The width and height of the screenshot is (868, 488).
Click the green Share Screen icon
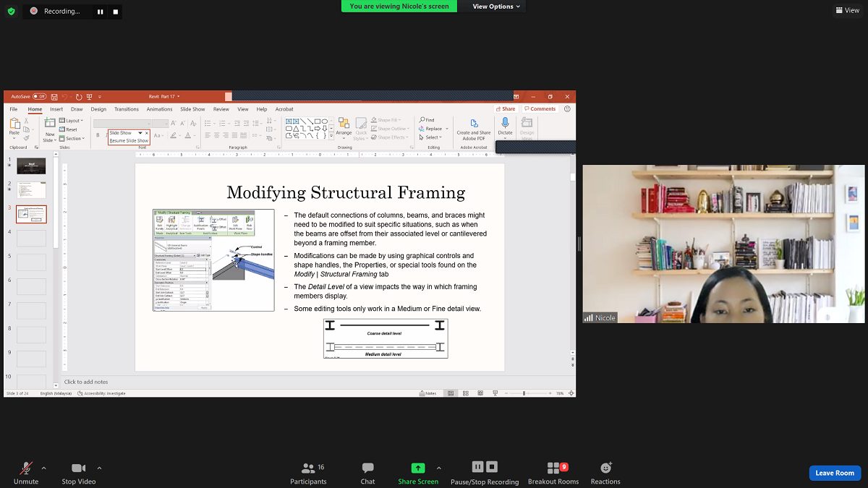[418, 468]
